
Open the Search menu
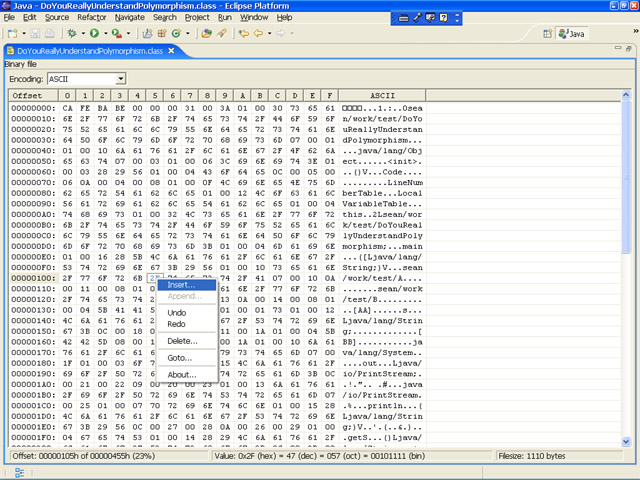[x=165, y=18]
